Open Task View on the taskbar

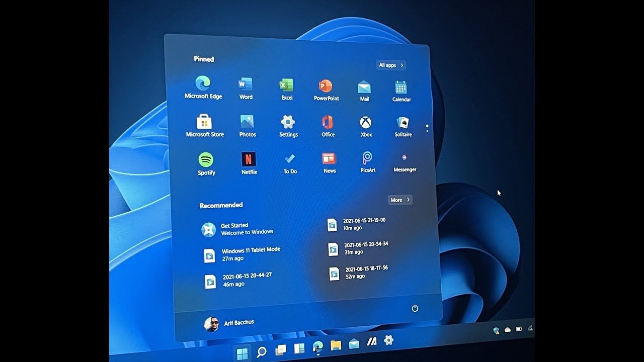point(281,349)
